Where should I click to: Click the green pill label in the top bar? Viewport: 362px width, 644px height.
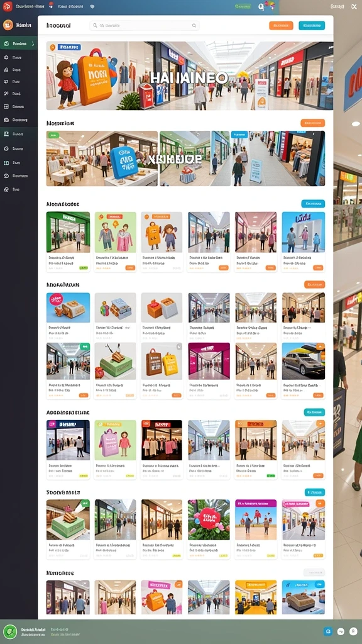point(243,6)
